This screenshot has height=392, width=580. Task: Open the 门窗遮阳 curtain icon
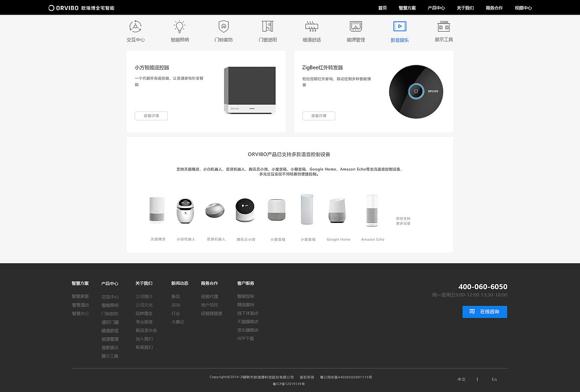[267, 26]
